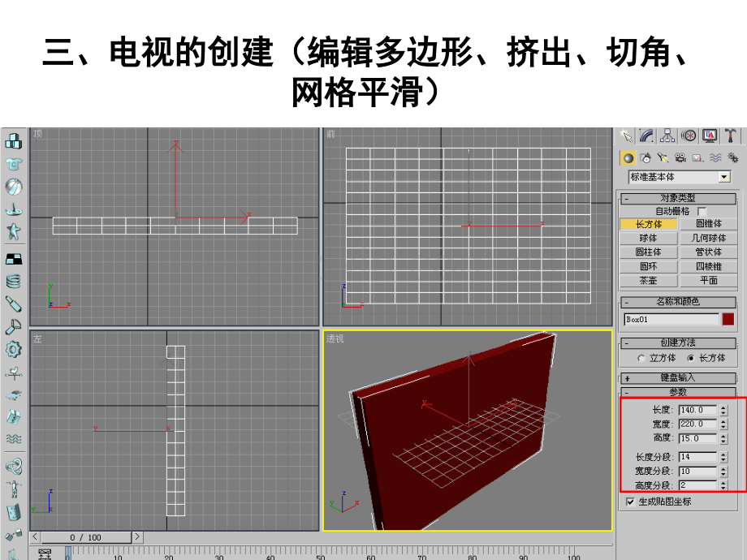Open the Create command panel

coord(627,136)
